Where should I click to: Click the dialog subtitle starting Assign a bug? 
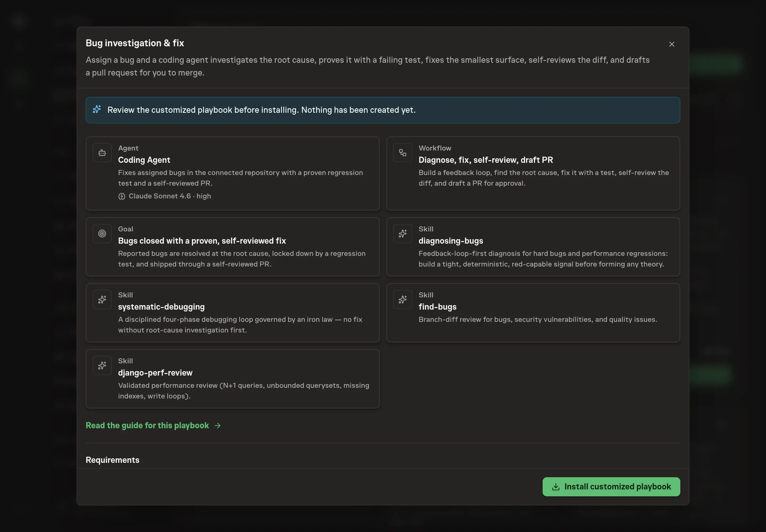click(368, 66)
